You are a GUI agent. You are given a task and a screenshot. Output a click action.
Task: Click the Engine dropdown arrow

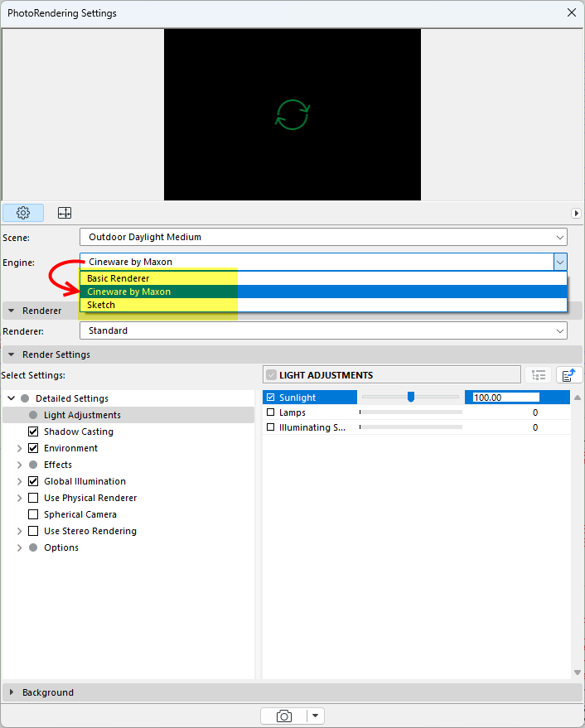click(x=560, y=263)
